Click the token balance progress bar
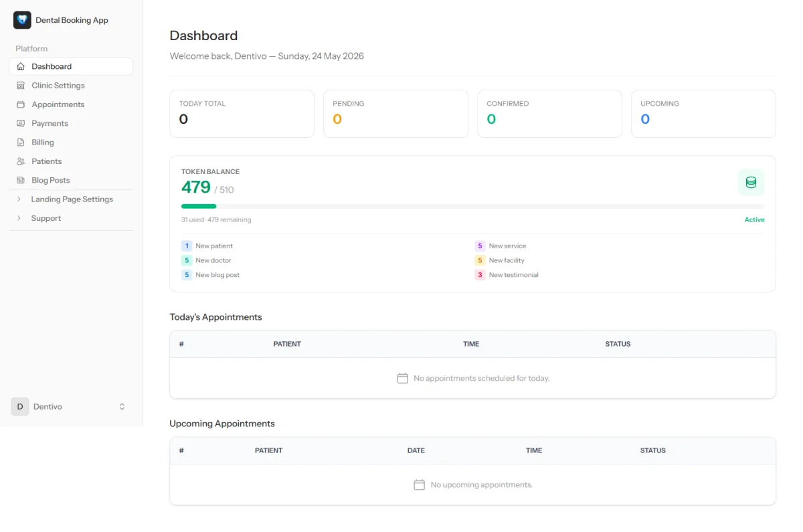The image size is (803, 532). click(x=472, y=206)
